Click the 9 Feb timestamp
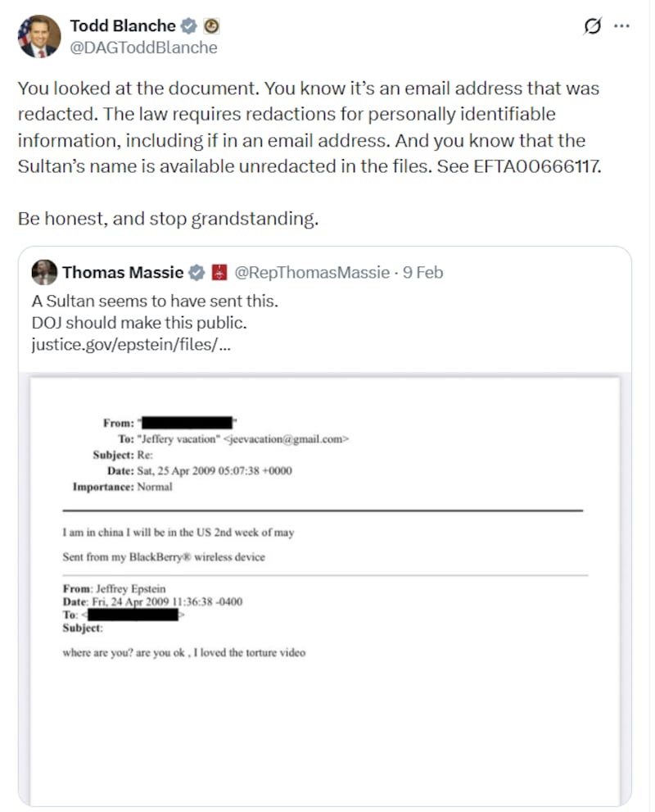Viewport: 655px width, 812px height. pos(423,272)
